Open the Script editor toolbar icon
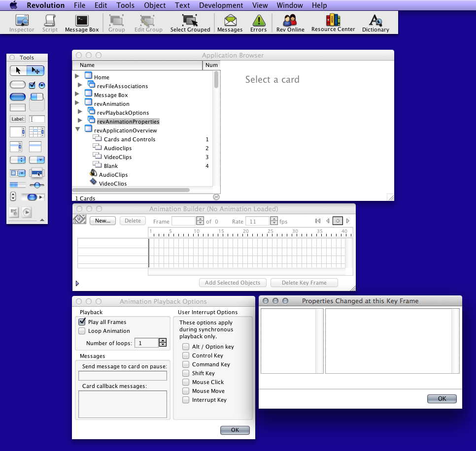476x451 pixels. [x=50, y=23]
